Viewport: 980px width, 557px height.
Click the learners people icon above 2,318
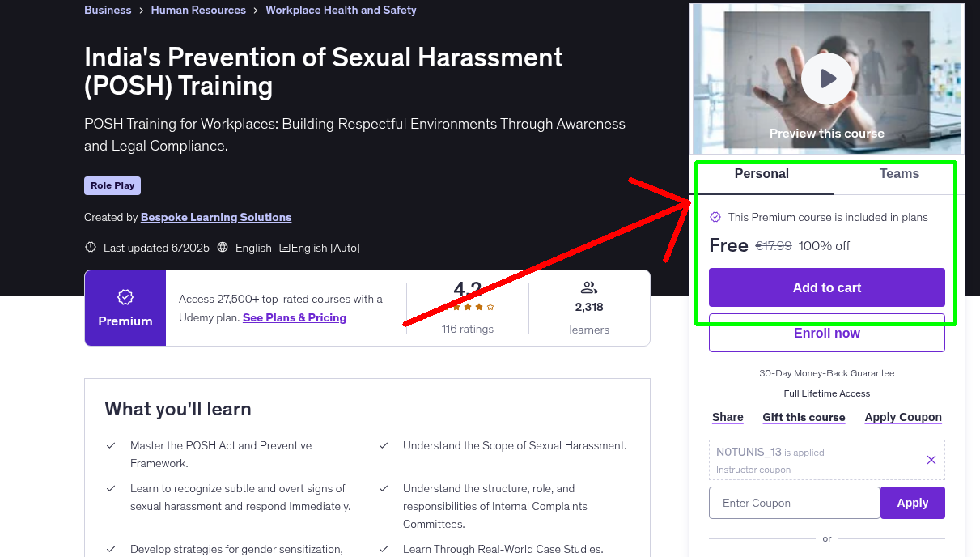589,287
